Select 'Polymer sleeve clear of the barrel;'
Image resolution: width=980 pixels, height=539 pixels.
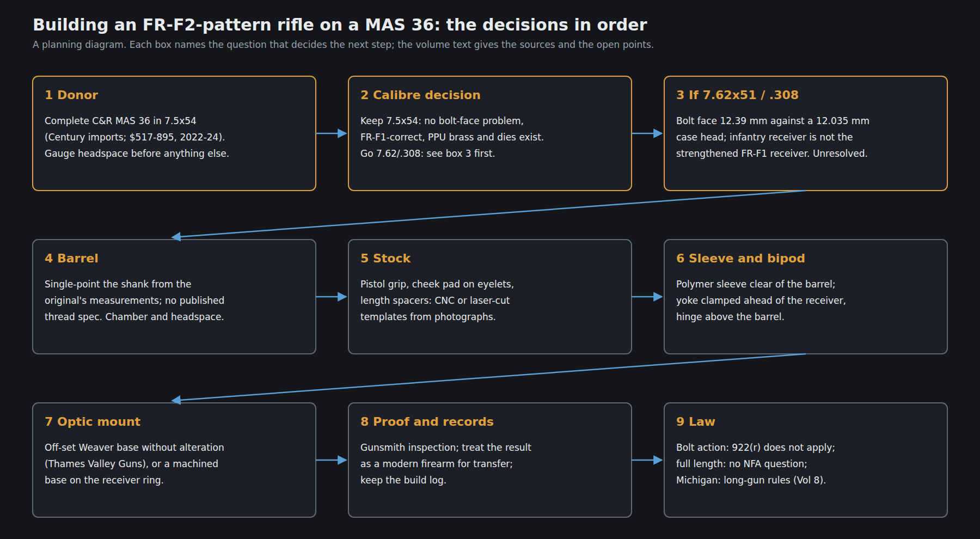[756, 284]
